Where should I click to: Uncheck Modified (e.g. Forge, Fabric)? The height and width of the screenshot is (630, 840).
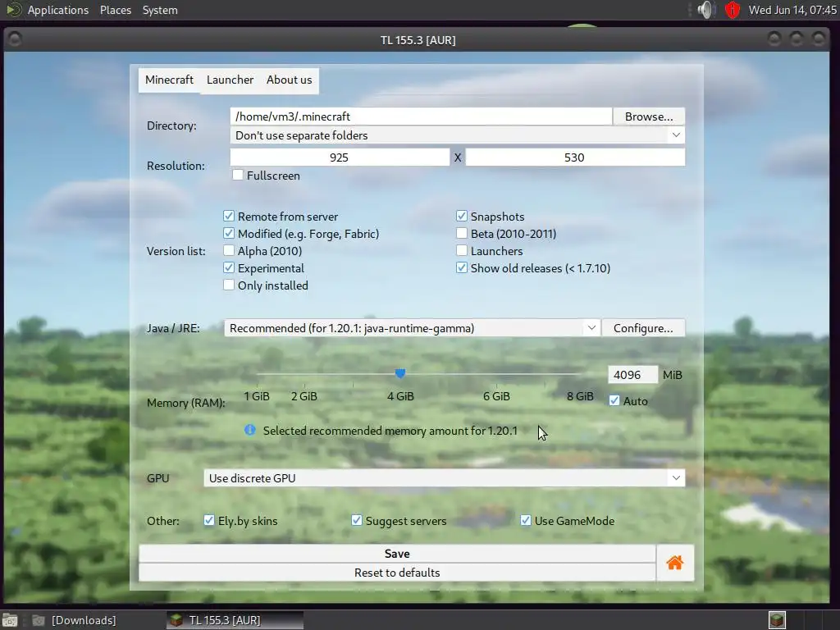click(229, 233)
